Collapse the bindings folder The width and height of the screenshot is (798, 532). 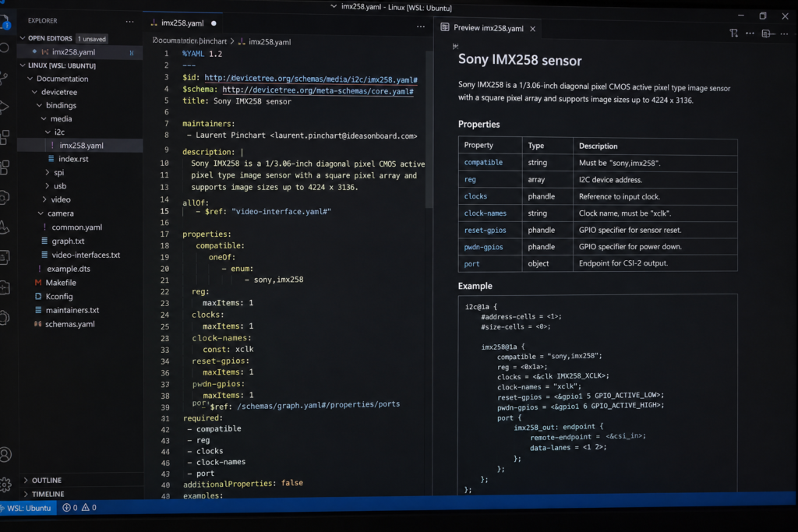coord(39,105)
